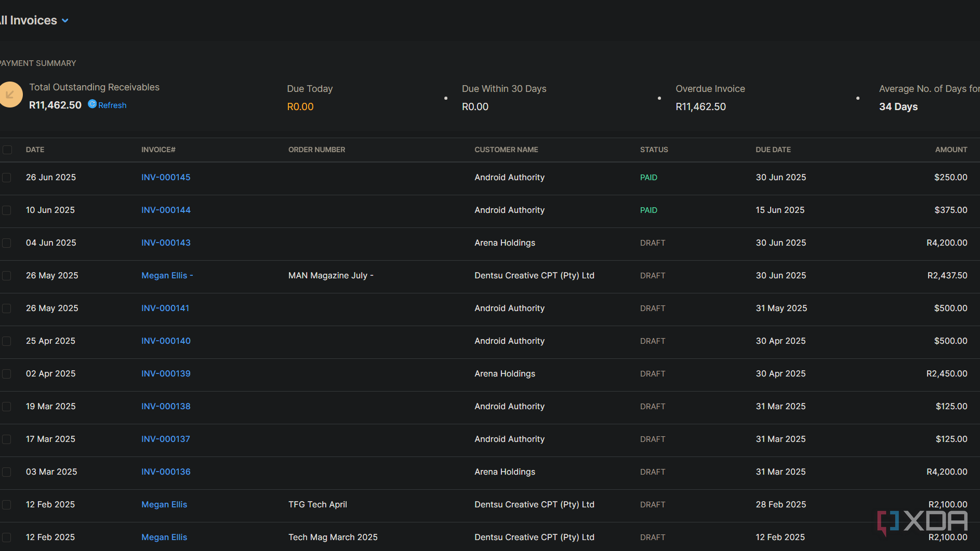Open invoice INV-000144

166,210
